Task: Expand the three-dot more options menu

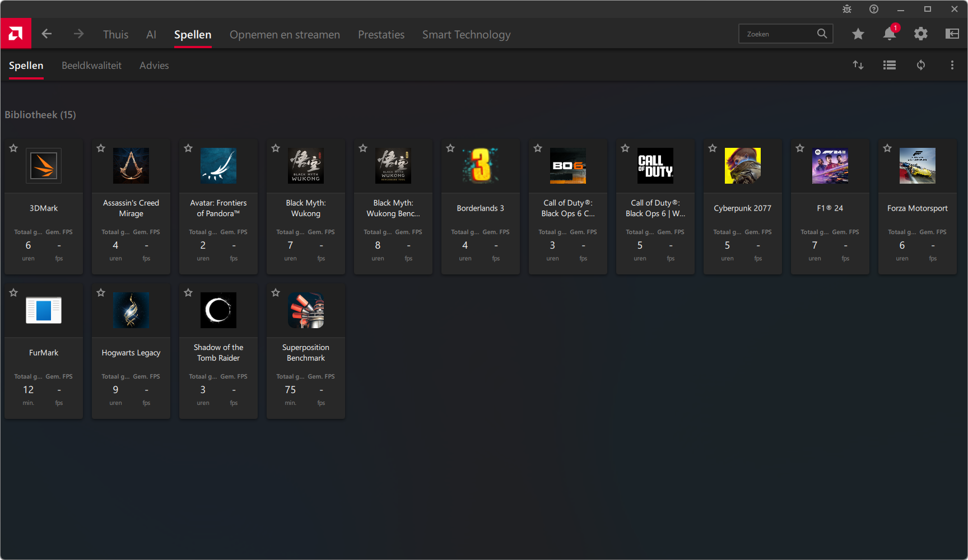Action: (952, 66)
